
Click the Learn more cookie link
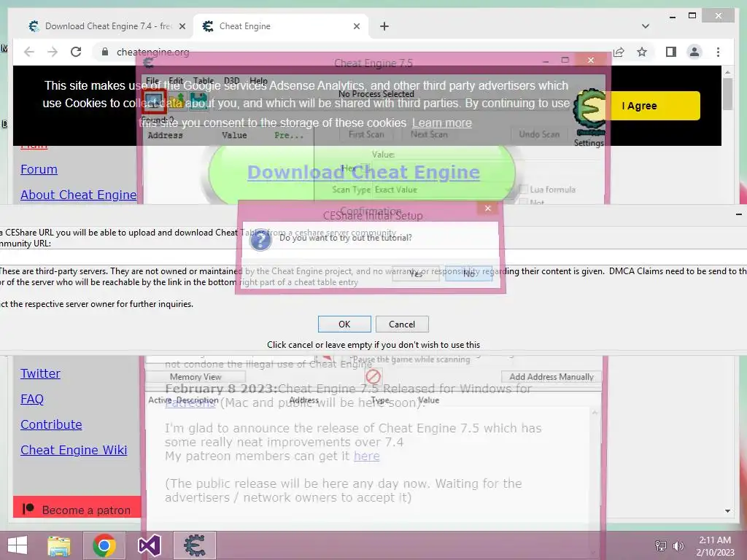(442, 122)
